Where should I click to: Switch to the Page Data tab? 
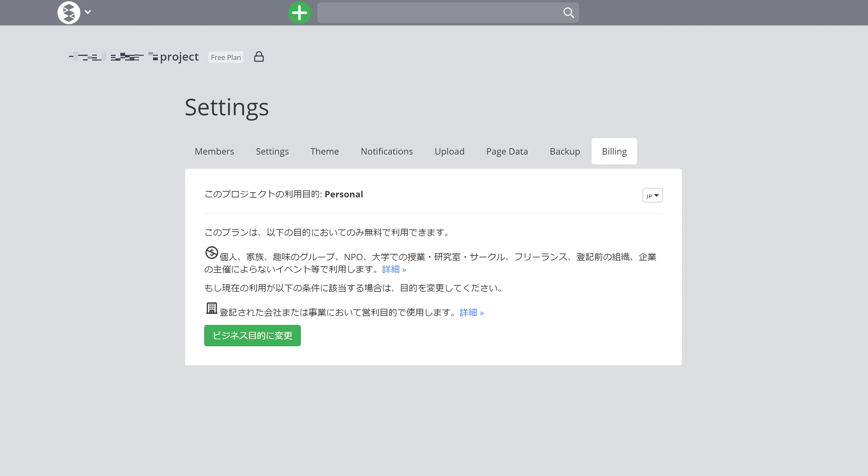tap(507, 151)
